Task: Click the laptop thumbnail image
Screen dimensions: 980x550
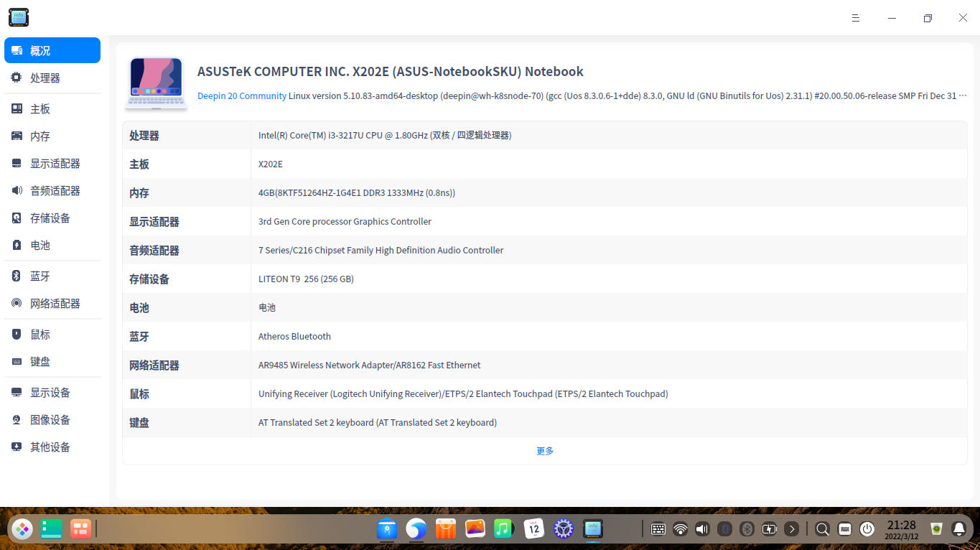Action: (156, 83)
